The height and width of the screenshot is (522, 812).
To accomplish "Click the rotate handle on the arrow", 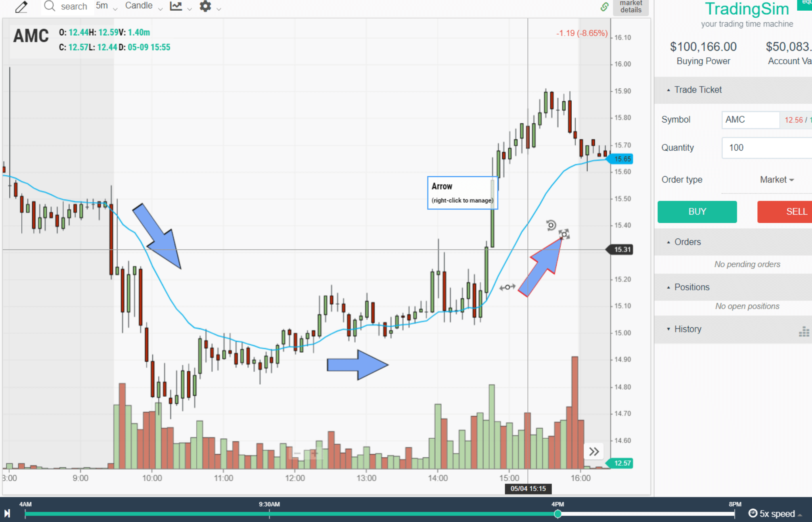I will [x=551, y=225].
